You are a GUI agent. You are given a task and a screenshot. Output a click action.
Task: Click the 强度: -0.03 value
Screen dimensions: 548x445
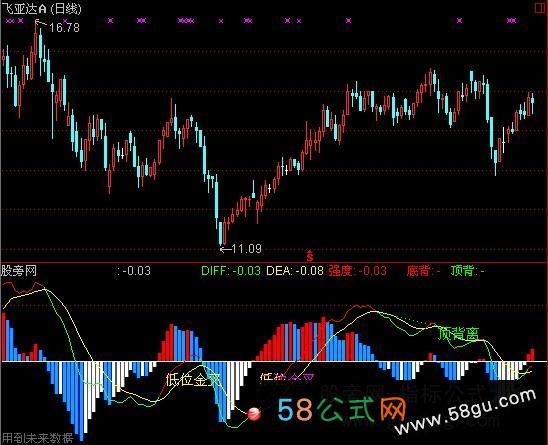(357, 271)
